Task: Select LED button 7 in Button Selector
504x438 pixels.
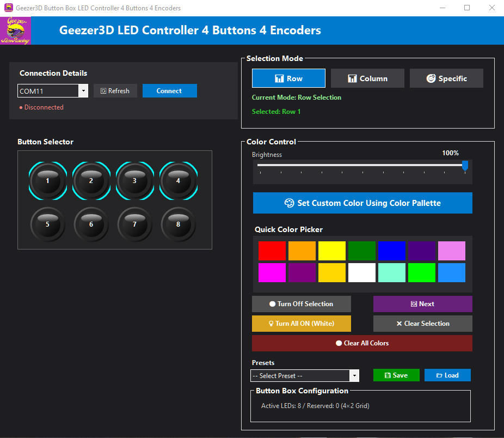Action: (134, 224)
